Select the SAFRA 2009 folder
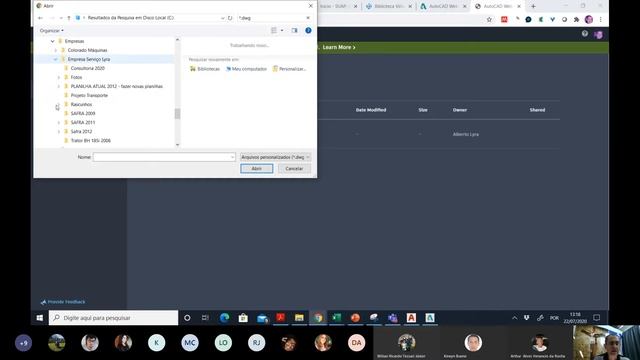The height and width of the screenshot is (360, 640). point(83,113)
